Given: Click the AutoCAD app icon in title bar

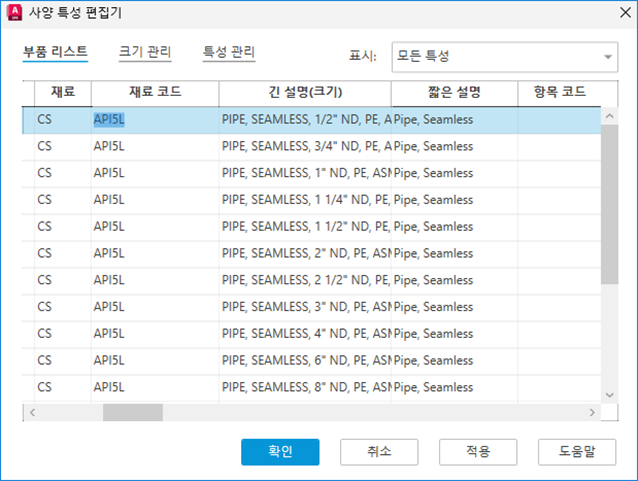Looking at the screenshot, I should click(15, 15).
